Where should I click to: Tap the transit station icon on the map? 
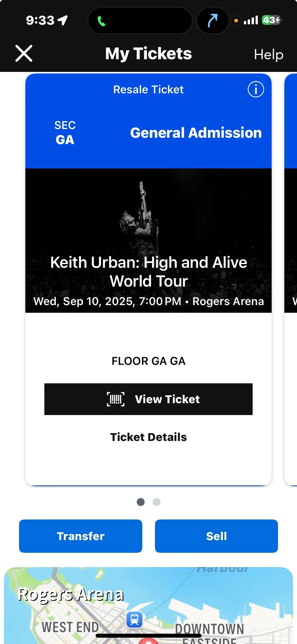tap(134, 619)
